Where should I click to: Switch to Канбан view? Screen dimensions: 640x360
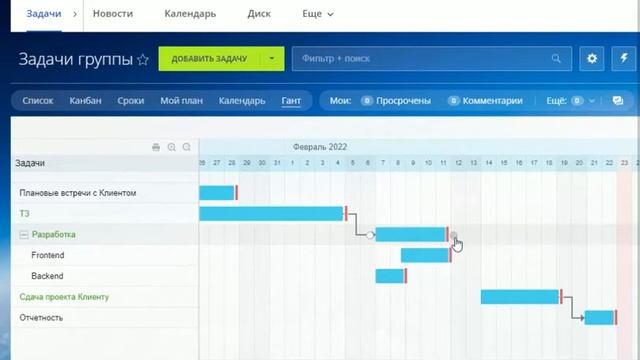coord(85,101)
